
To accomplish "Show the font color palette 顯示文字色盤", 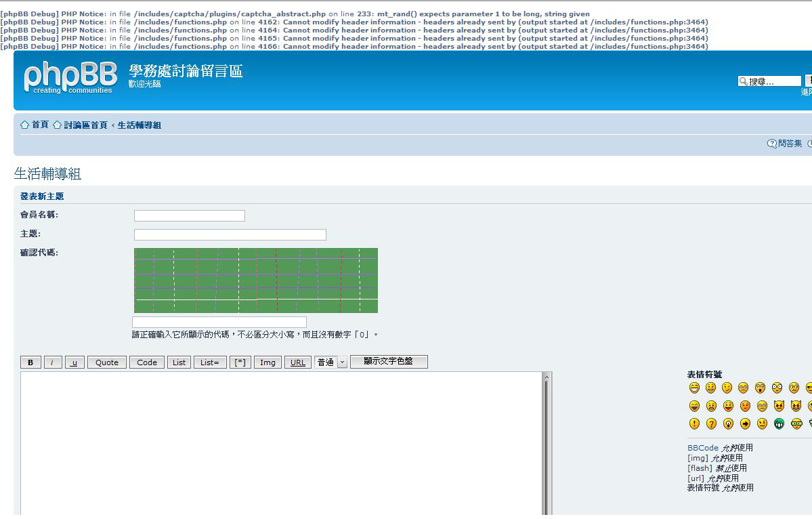I will coord(389,361).
